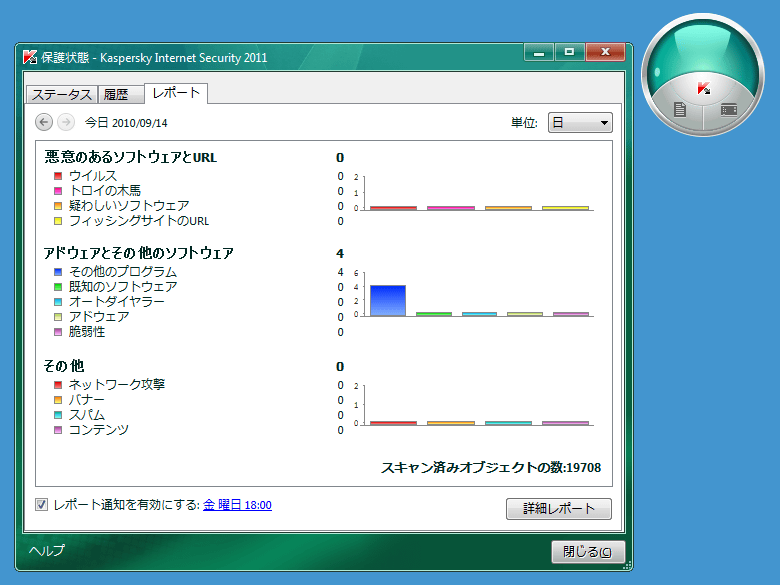This screenshot has width=780, height=585.
Task: Click the red ウイルス legend square
Action: click(x=58, y=176)
